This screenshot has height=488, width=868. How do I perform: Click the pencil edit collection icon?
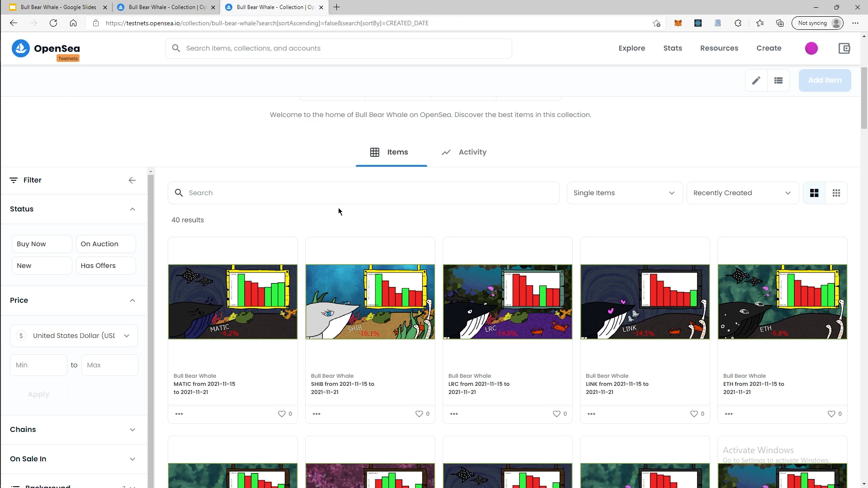pos(756,80)
